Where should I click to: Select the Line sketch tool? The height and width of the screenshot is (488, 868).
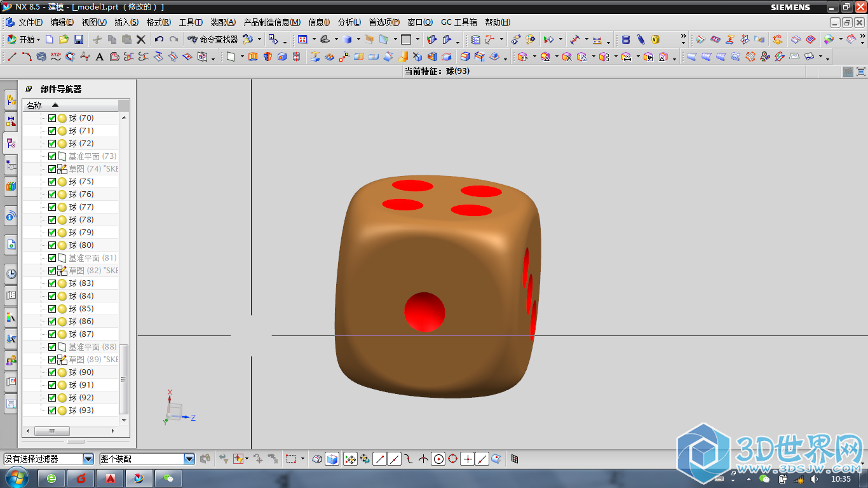coord(12,57)
